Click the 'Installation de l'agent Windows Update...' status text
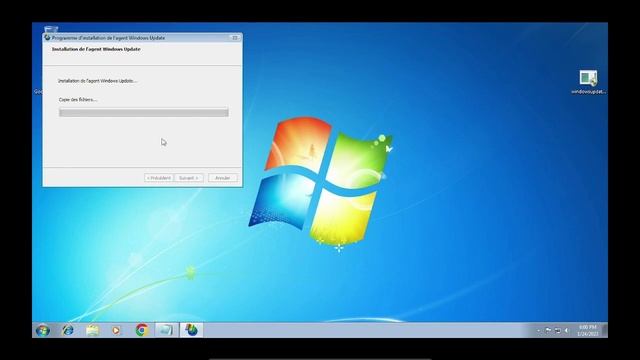The height and width of the screenshot is (360, 640). click(98, 81)
